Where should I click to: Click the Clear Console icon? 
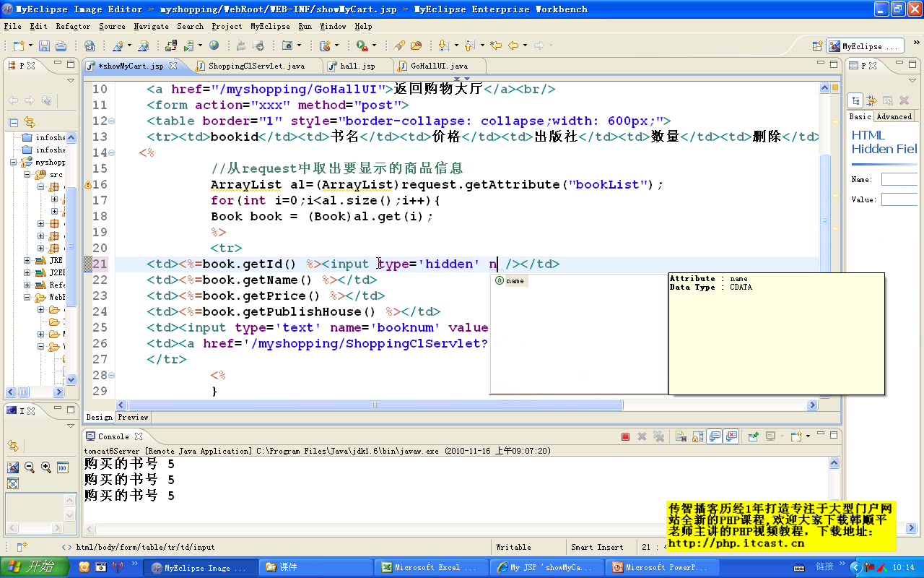click(x=681, y=436)
